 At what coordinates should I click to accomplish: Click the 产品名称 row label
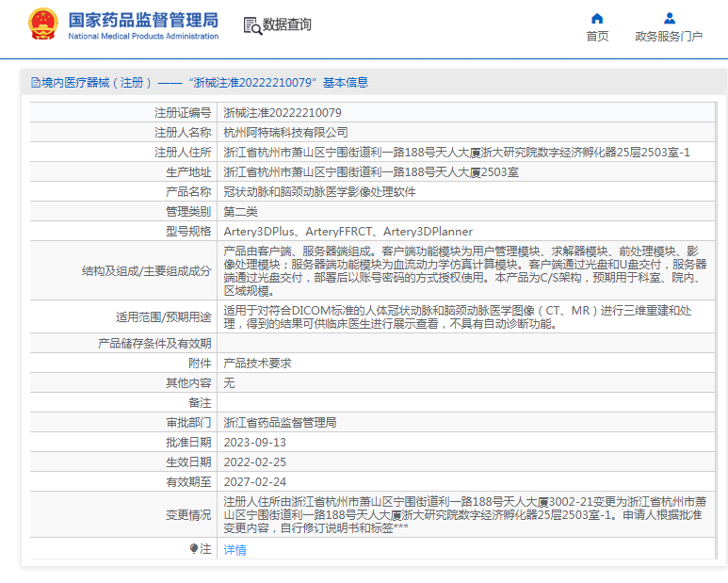click(188, 192)
